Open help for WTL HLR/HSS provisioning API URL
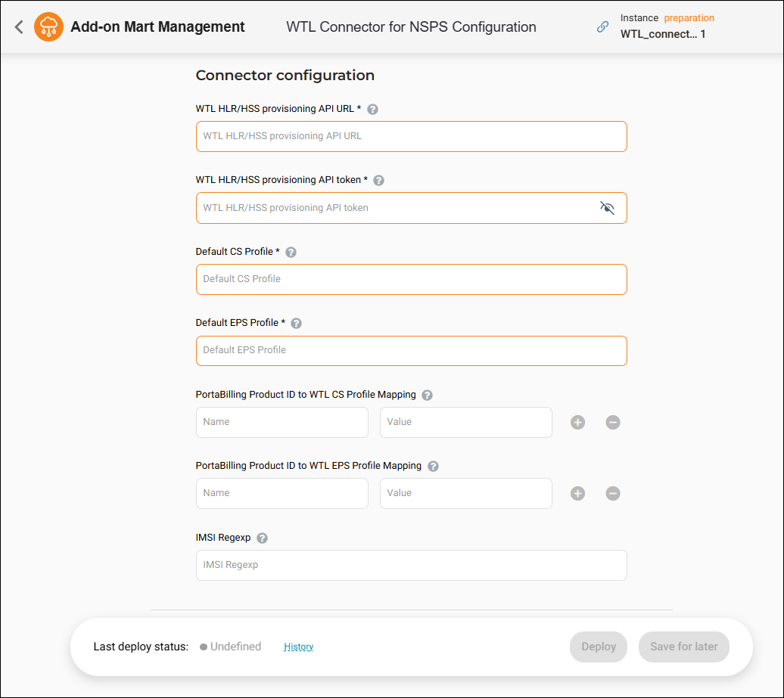Viewport: 784px width, 698px height. (372, 110)
